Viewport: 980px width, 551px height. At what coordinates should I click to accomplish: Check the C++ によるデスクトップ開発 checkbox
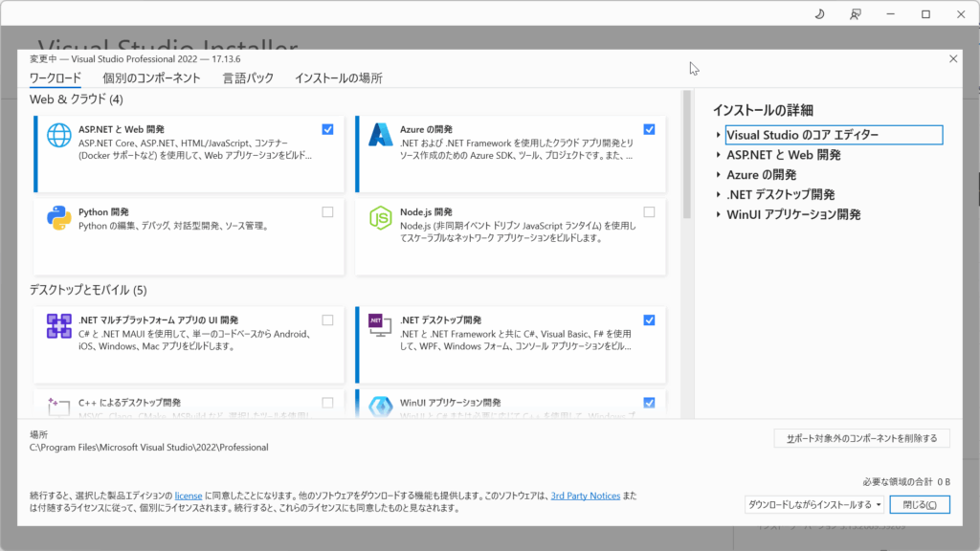coord(327,403)
